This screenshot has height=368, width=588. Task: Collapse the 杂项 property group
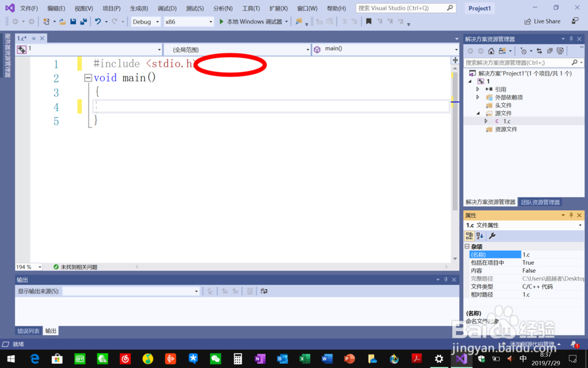(x=467, y=246)
